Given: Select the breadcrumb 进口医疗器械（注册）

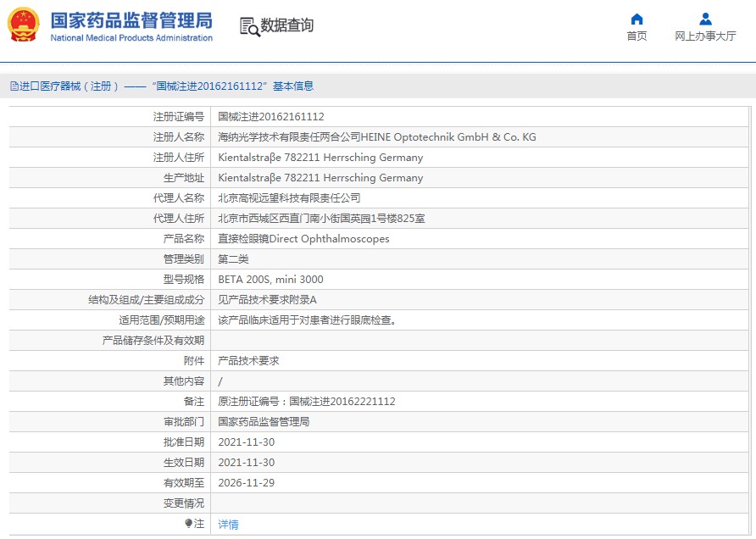Looking at the screenshot, I should coord(69,86).
